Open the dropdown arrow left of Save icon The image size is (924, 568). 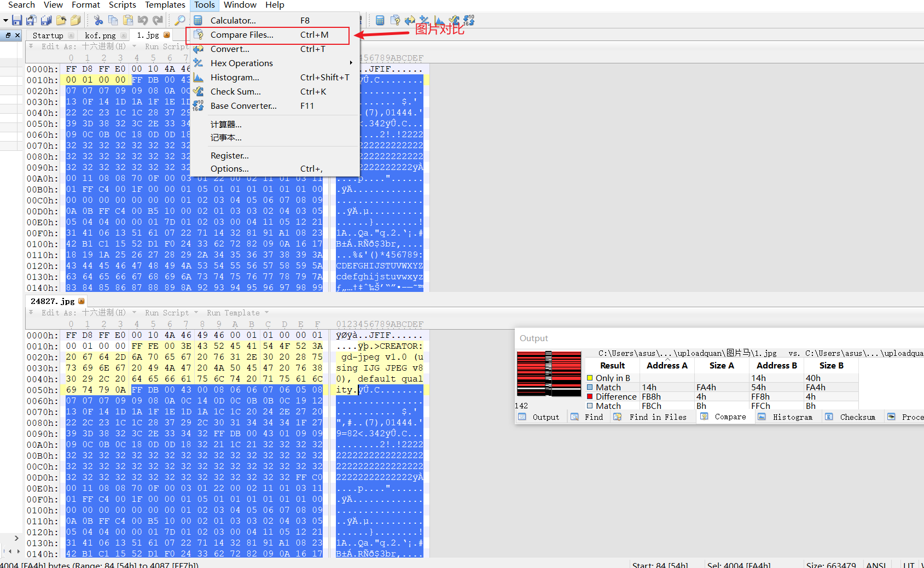(5, 20)
